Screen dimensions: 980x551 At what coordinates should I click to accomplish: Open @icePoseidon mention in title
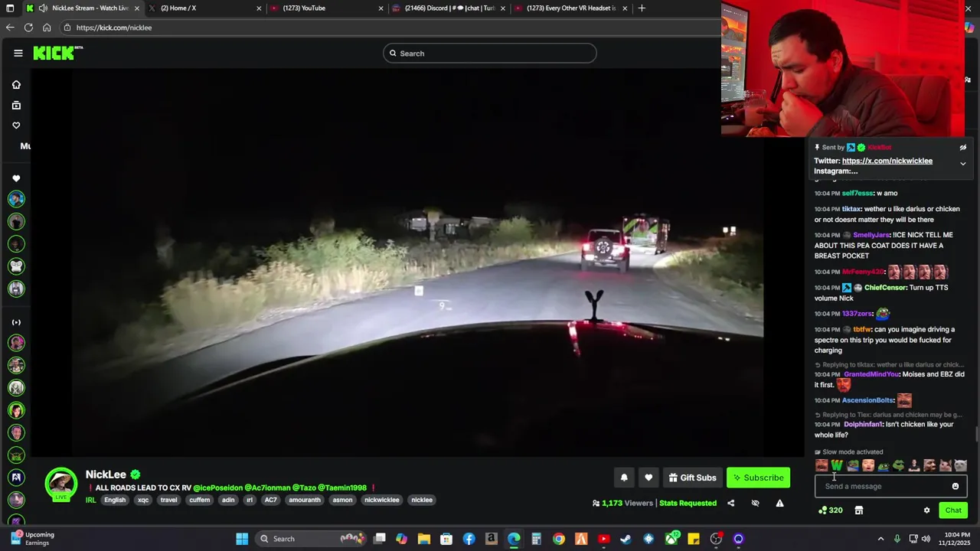[x=217, y=488]
